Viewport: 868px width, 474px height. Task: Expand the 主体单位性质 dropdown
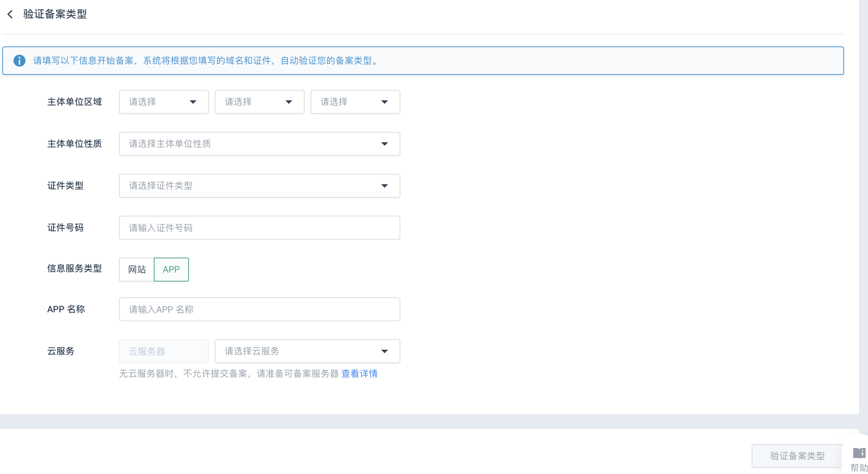[x=259, y=144]
